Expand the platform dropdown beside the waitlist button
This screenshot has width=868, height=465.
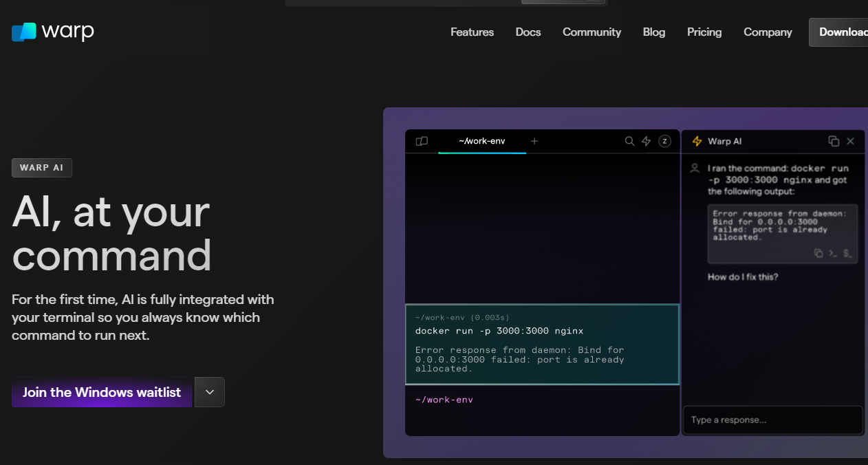pos(210,392)
